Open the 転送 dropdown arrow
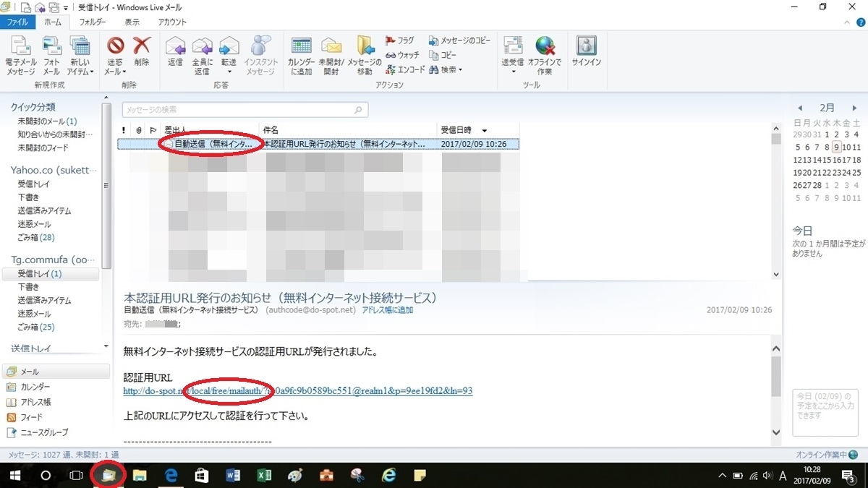The height and width of the screenshot is (488, 868). tap(229, 72)
